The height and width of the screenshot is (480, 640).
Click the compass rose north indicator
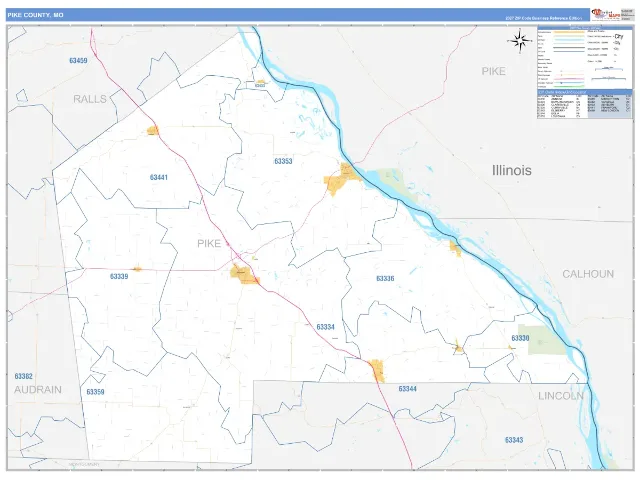point(520,40)
